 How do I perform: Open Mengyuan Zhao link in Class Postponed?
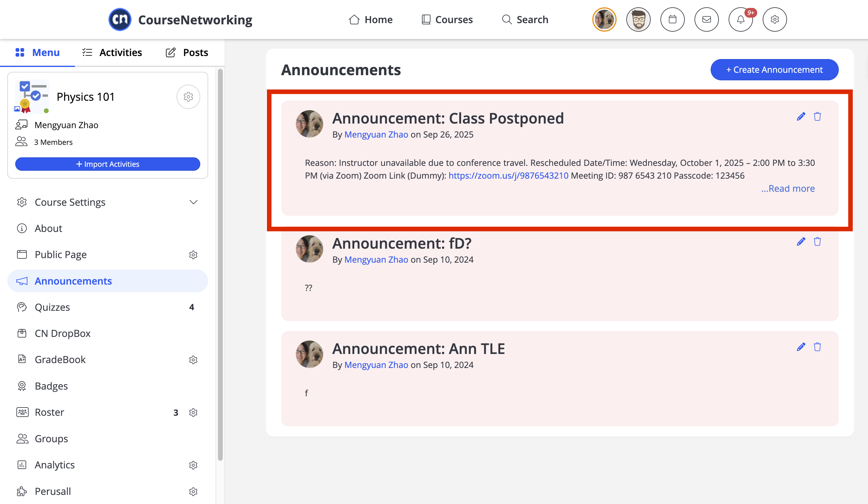pyautogui.click(x=376, y=134)
